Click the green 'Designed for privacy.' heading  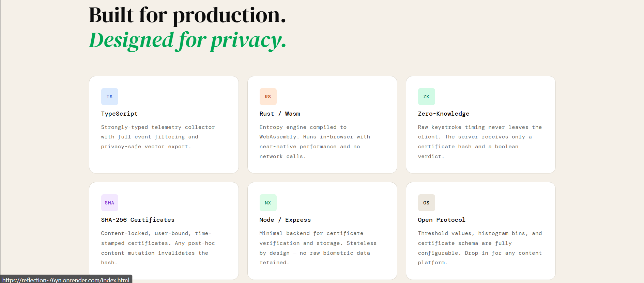coord(188,40)
